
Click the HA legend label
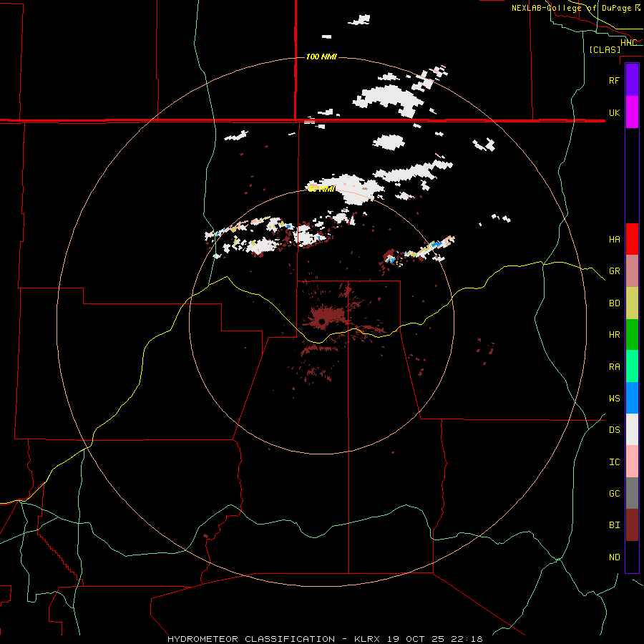click(x=614, y=240)
